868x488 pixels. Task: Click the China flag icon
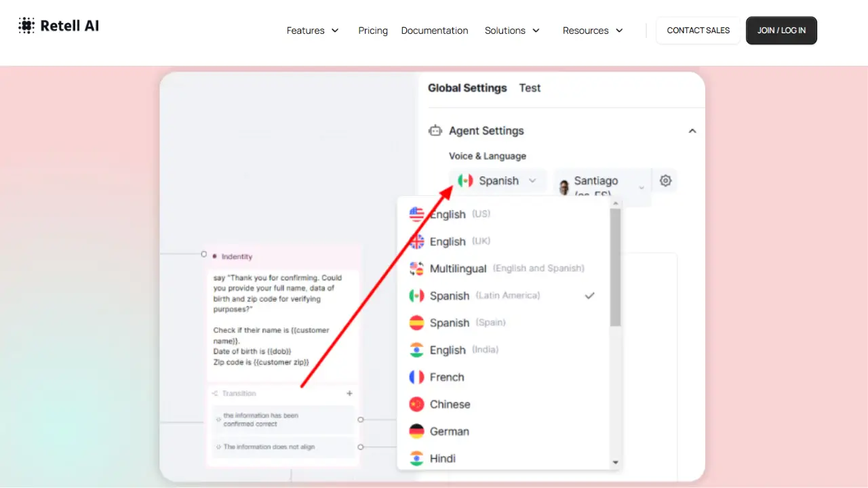coord(416,404)
